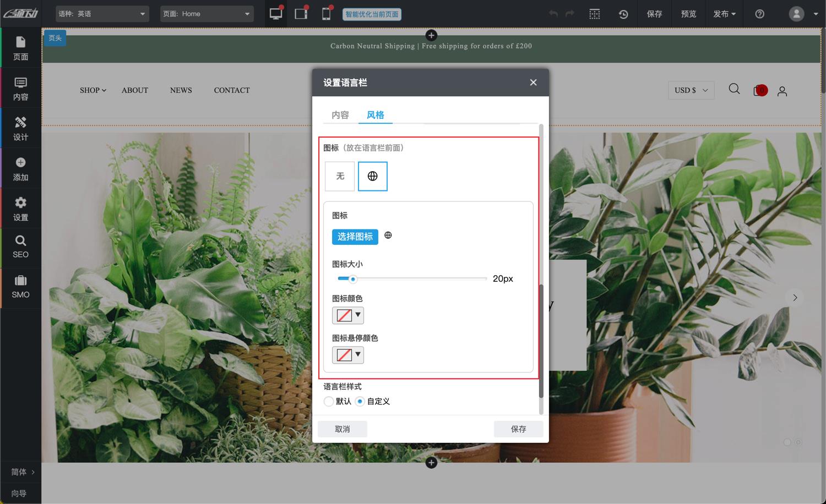Open the 图标颜色 color picker

click(x=347, y=315)
